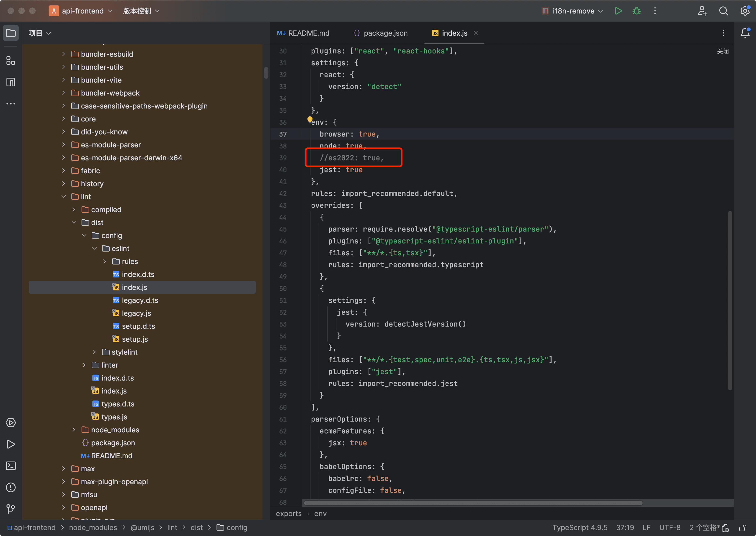
Task: Switch to the package.json tab
Action: (x=381, y=33)
